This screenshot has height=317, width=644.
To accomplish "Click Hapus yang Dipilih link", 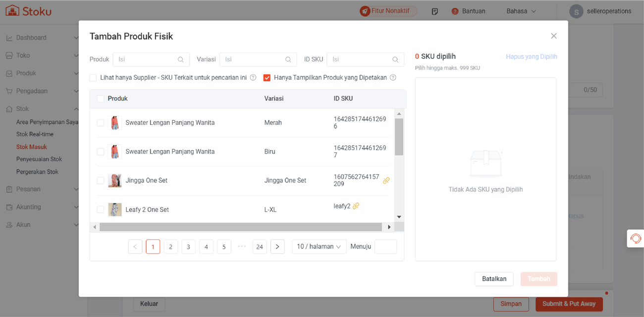I will [x=531, y=57].
